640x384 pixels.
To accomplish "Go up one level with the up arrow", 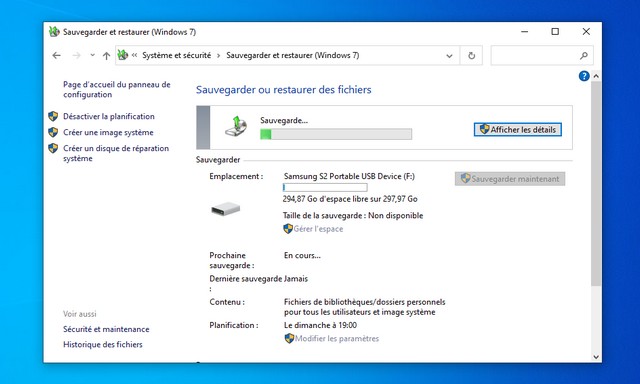I will [106, 55].
